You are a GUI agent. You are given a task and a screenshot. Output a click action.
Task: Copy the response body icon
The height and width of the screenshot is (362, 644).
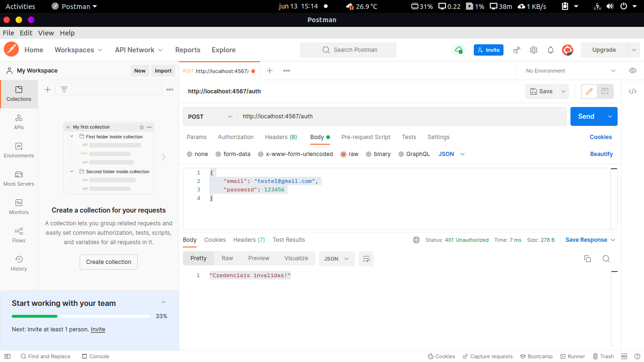(x=587, y=258)
